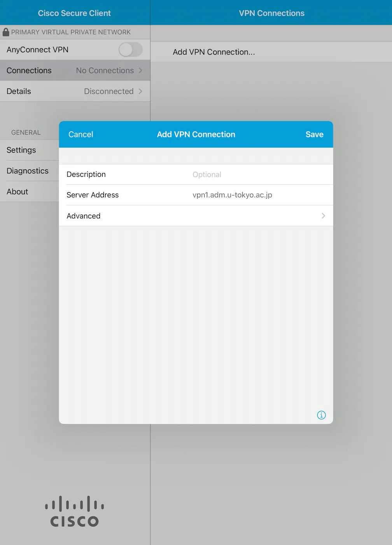
Task: Click the VPN Connections header title
Action: [x=271, y=13]
